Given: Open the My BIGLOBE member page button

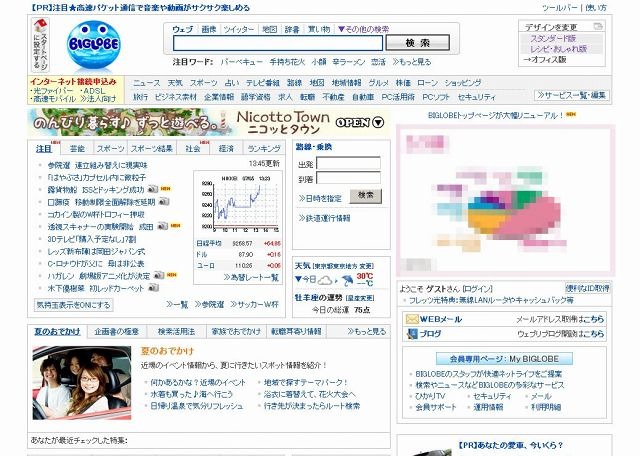Looking at the screenshot, I should [x=504, y=359].
